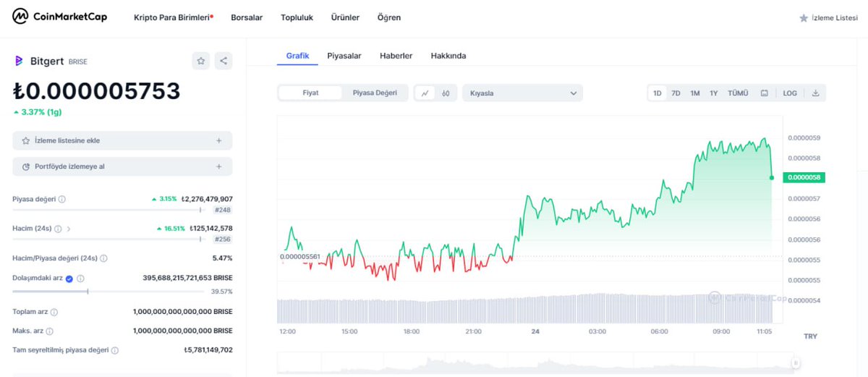This screenshot has height=377, width=868.
Task: Open the calendar date range icon
Action: point(765,93)
